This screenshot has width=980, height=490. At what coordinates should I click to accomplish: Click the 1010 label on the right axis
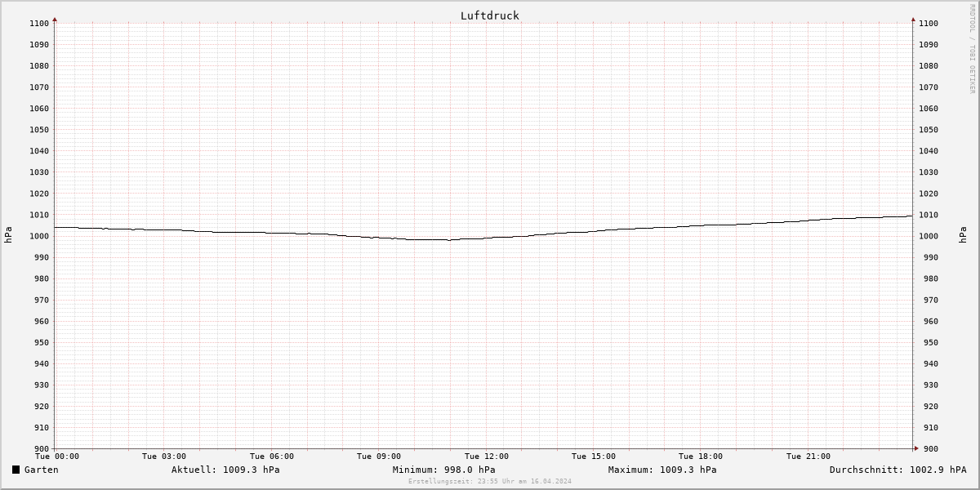tap(929, 215)
